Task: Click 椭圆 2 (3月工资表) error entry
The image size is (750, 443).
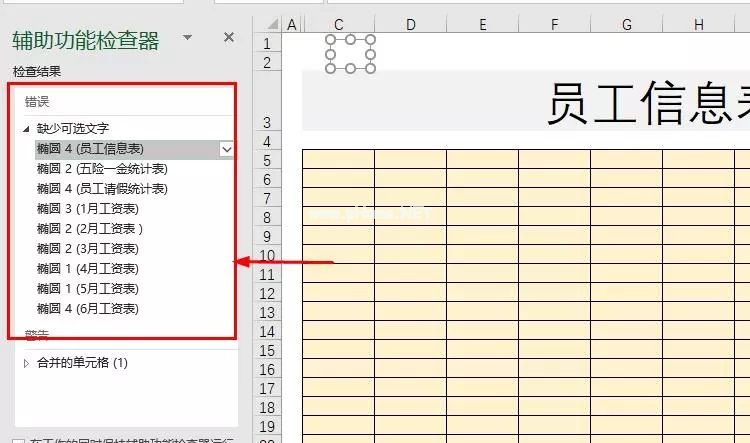Action: tap(88, 249)
